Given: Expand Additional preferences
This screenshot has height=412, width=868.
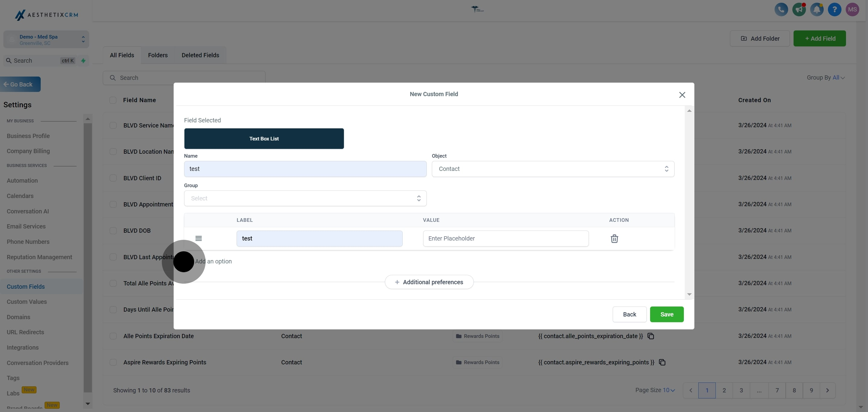Looking at the screenshot, I should coord(429,282).
